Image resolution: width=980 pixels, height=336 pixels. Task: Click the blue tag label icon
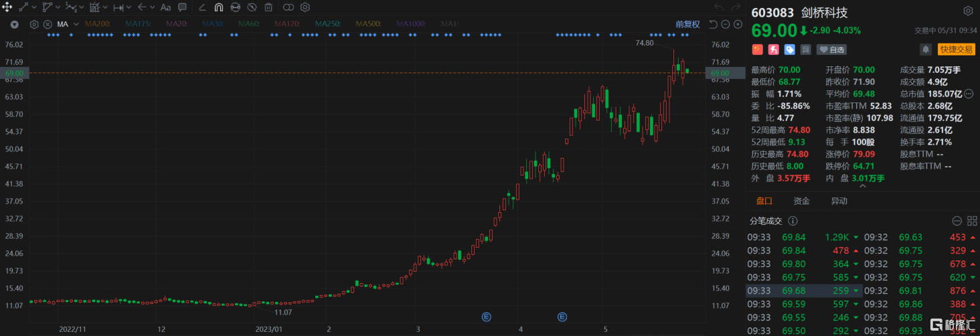tap(789, 50)
